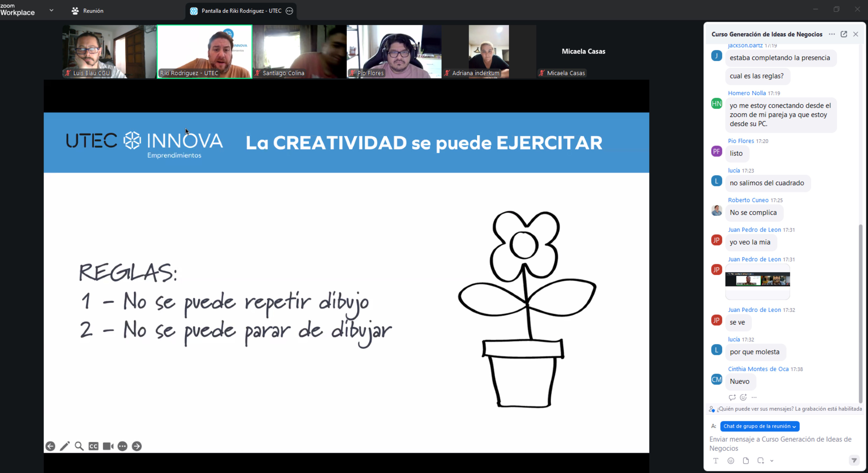
Task: Reply in thread to Nuevo message
Action: pyautogui.click(x=732, y=397)
